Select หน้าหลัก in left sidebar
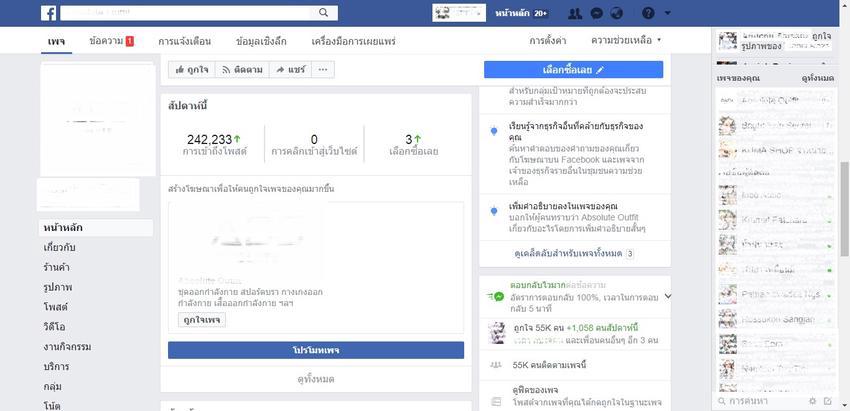The width and height of the screenshot is (850, 411). [96, 228]
